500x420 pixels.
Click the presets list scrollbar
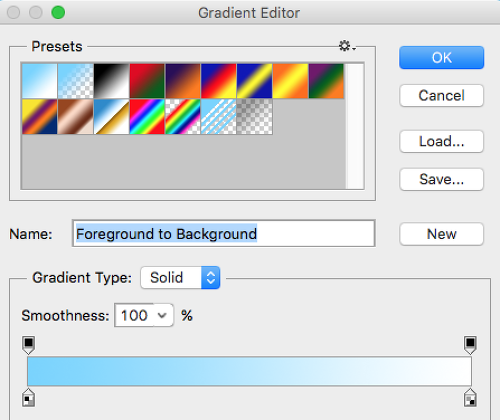point(355,126)
